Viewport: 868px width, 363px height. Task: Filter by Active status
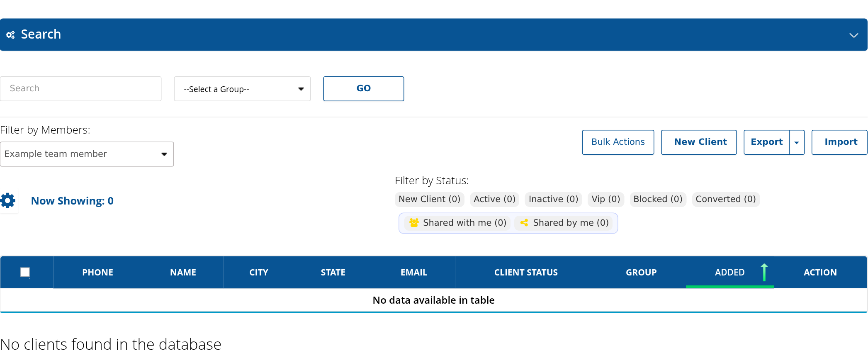click(x=494, y=199)
